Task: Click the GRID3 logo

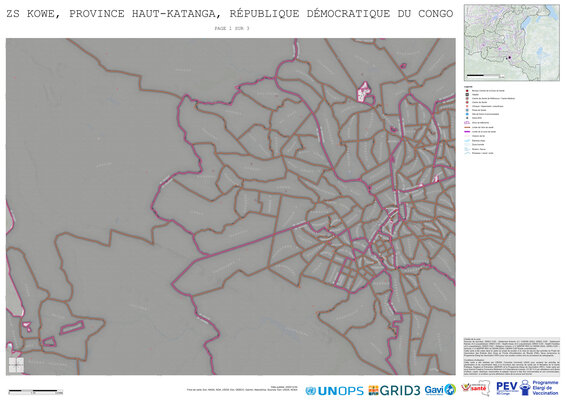Action: (394, 390)
